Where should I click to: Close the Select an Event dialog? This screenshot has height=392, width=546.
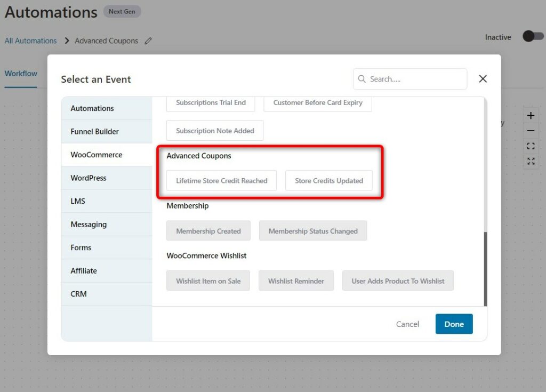pos(483,79)
